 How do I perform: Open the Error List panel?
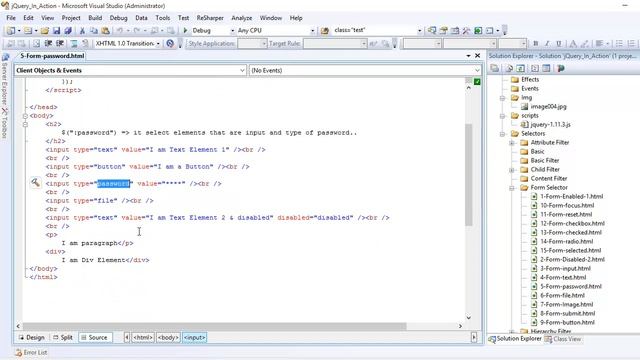click(x=31, y=352)
